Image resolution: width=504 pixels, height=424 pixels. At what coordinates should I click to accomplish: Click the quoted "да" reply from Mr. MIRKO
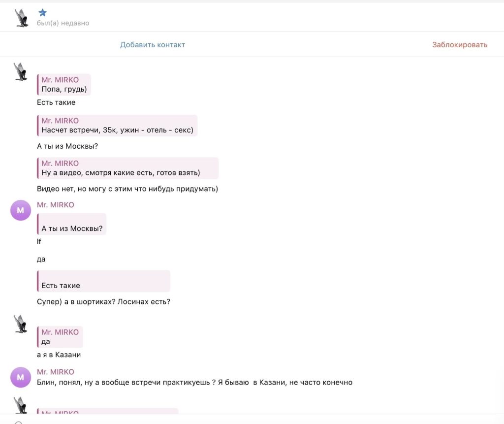(60, 337)
